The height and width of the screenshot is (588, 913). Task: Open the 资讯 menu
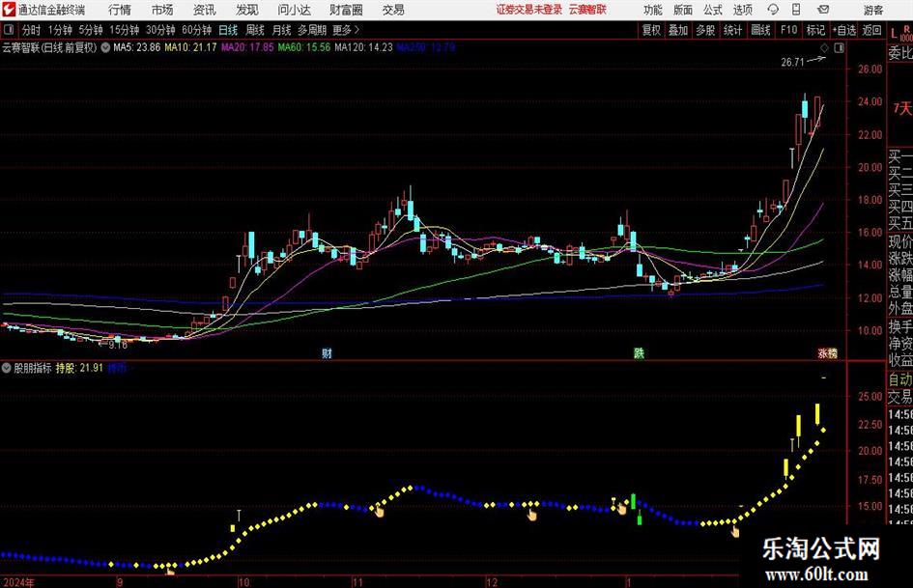pyautogui.click(x=205, y=10)
